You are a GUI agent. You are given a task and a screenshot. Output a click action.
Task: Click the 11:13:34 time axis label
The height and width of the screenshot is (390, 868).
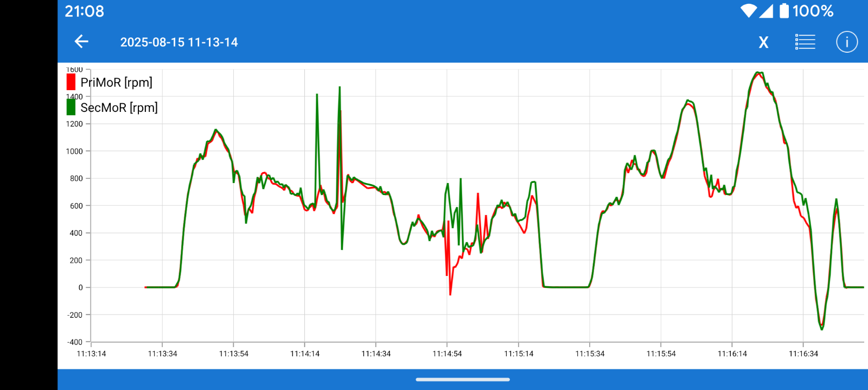pyautogui.click(x=162, y=354)
